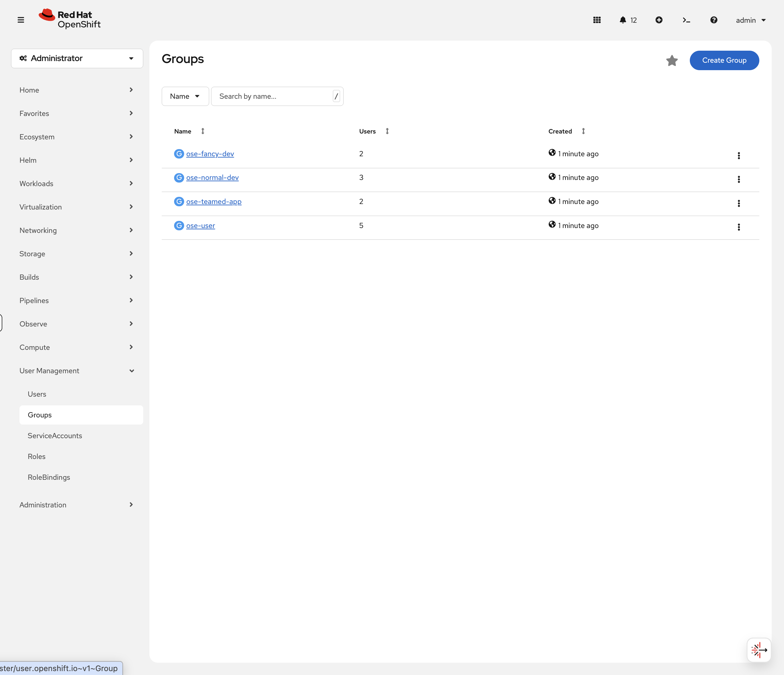Open the notification bell showing 12 alerts
The image size is (784, 675).
point(623,20)
